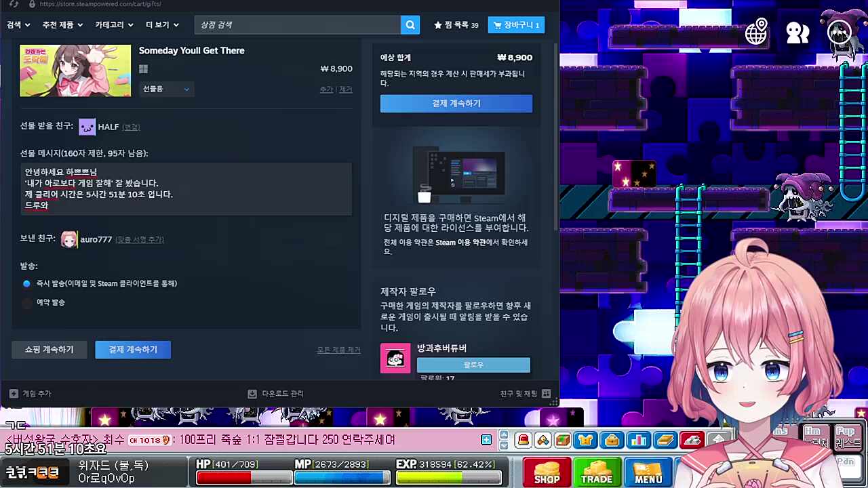
Task: Click the store URL in address bar
Action: 100,4
